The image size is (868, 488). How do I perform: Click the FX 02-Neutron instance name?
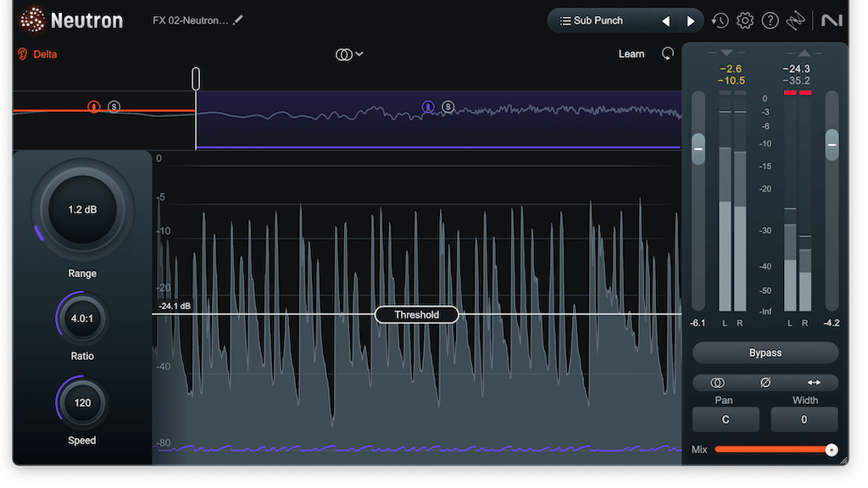tap(191, 20)
